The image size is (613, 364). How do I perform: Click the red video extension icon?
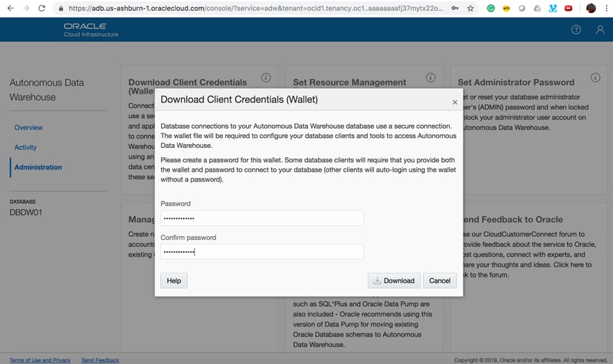click(x=569, y=8)
